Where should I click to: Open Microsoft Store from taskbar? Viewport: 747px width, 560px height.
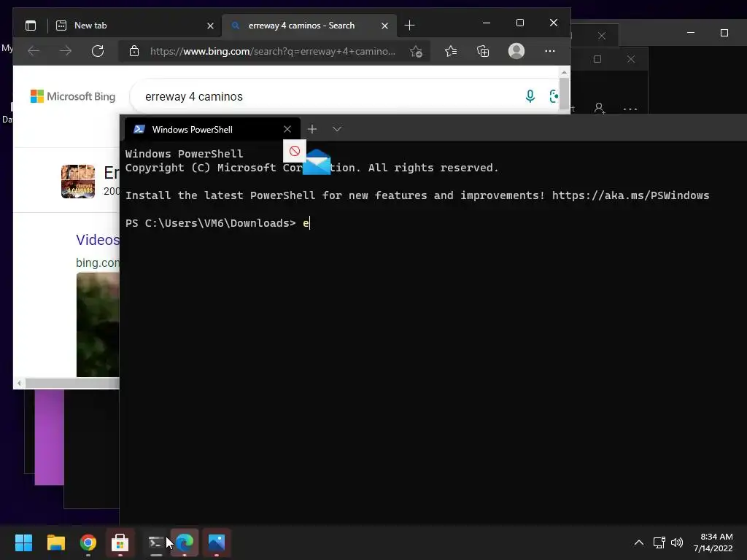(x=120, y=542)
